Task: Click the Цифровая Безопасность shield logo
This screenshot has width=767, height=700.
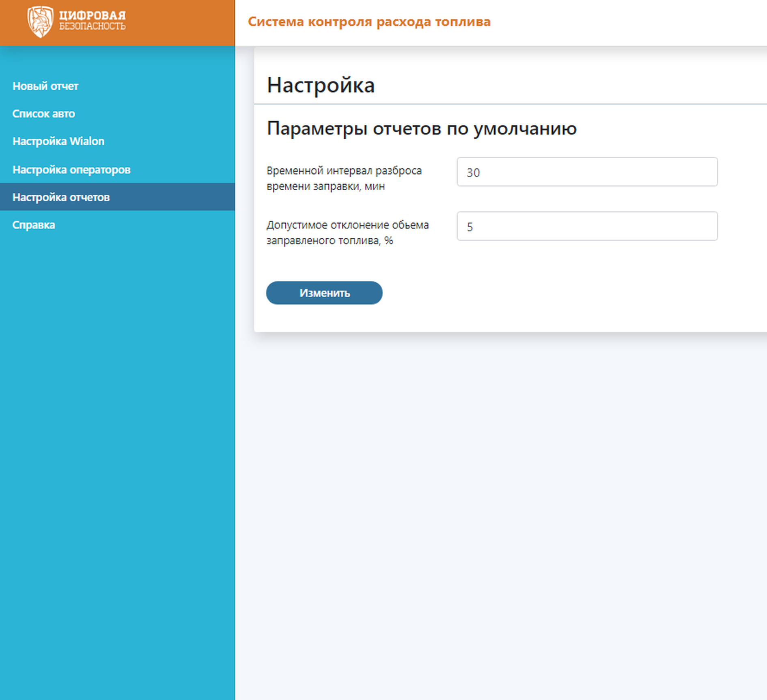Action: [40, 22]
